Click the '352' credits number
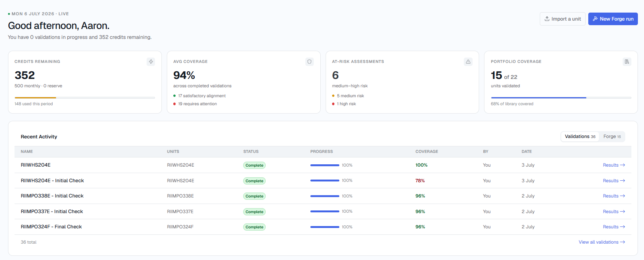The width and height of the screenshot is (644, 260). pos(25,75)
